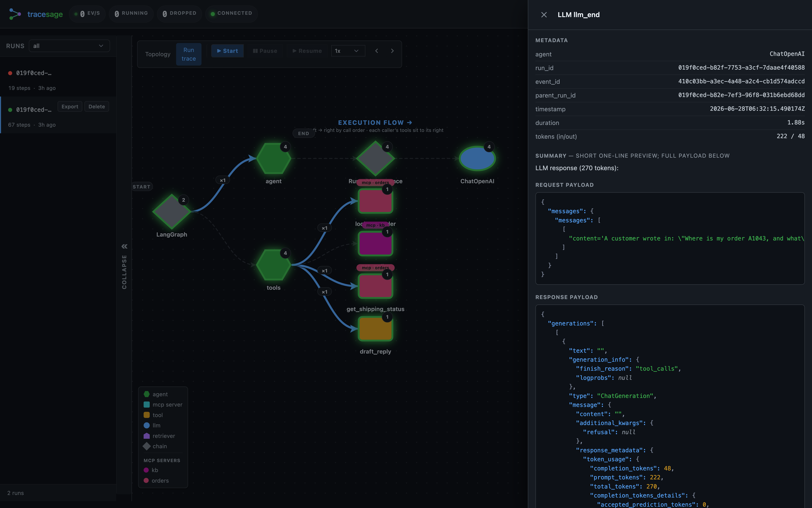Delete the 67 steps run

tap(97, 107)
